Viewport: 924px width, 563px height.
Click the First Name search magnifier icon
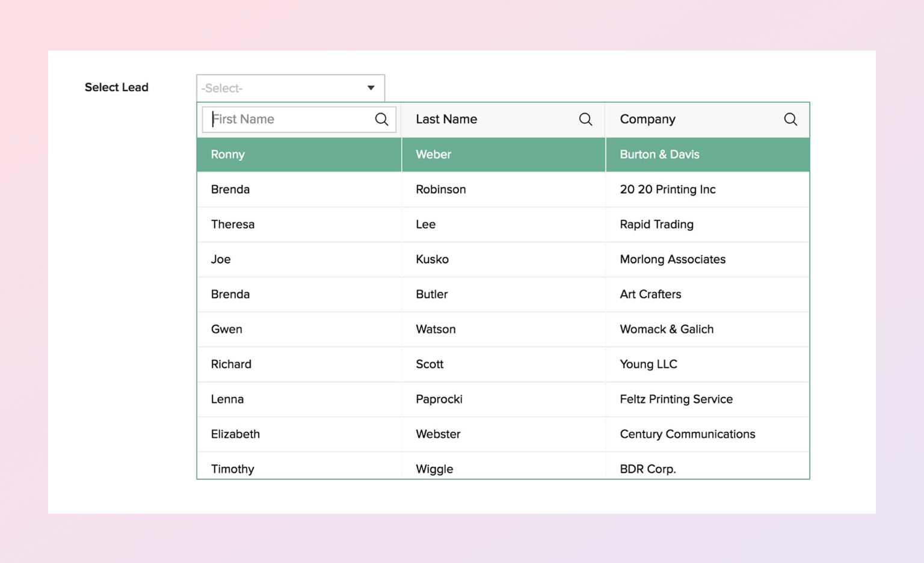(381, 119)
